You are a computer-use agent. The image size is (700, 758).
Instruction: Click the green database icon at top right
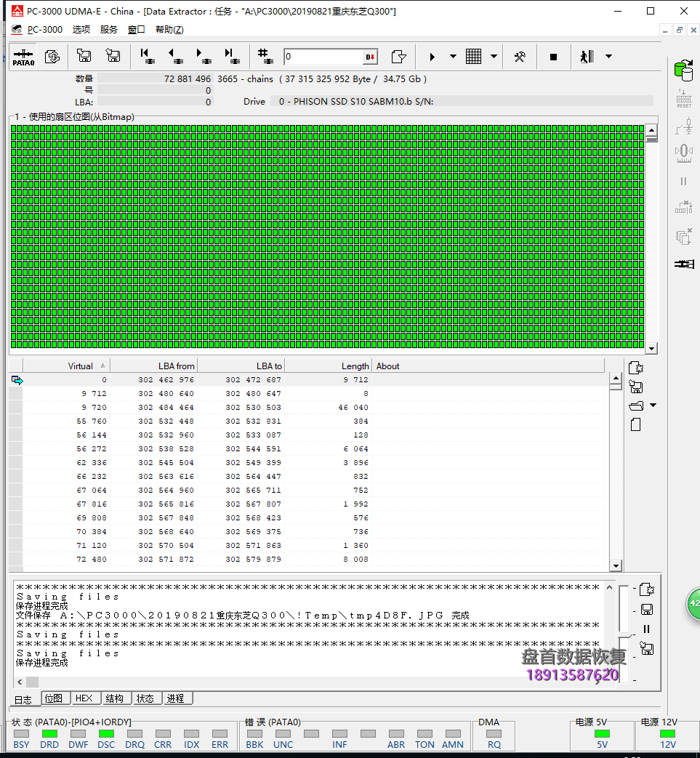click(x=683, y=70)
